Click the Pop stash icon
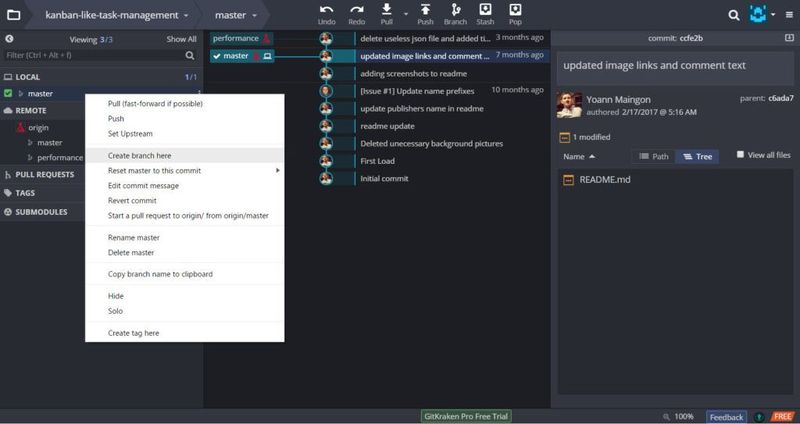This screenshot has width=800, height=424. click(515, 12)
